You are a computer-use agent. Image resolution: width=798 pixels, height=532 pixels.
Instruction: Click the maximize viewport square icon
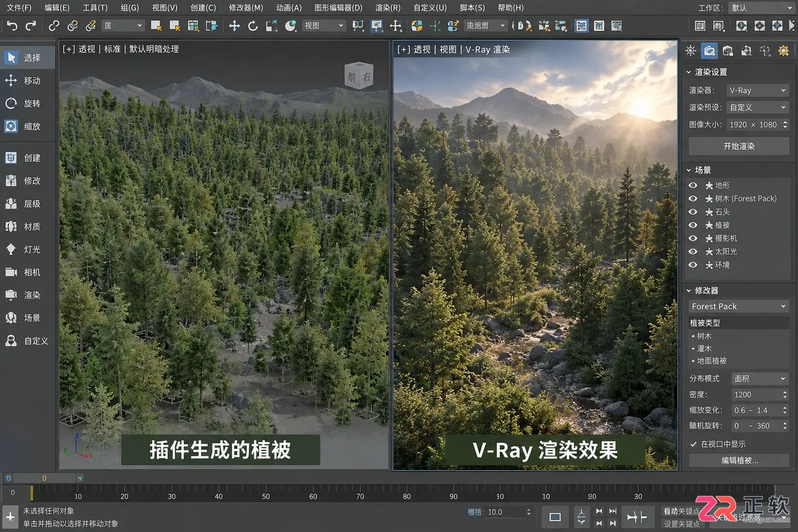point(555,517)
